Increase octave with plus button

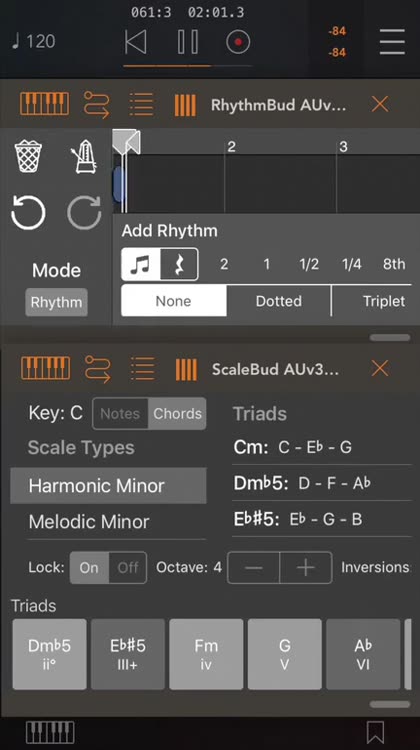[306, 568]
